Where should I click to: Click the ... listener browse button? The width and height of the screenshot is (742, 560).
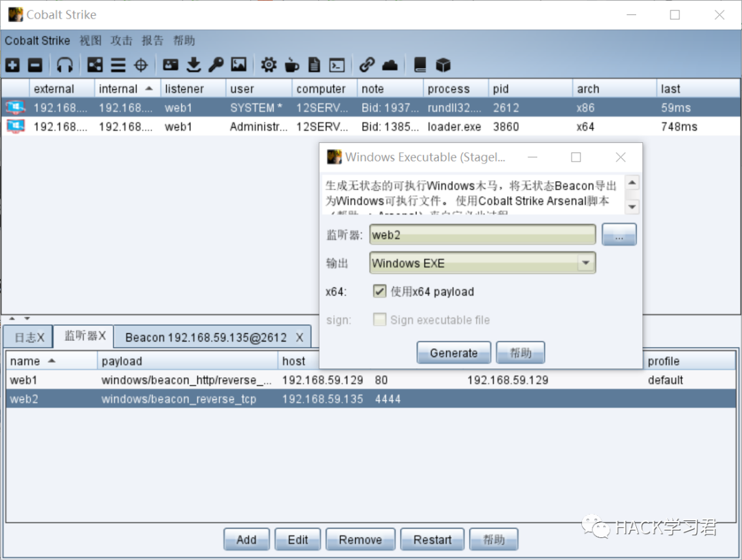(619, 235)
